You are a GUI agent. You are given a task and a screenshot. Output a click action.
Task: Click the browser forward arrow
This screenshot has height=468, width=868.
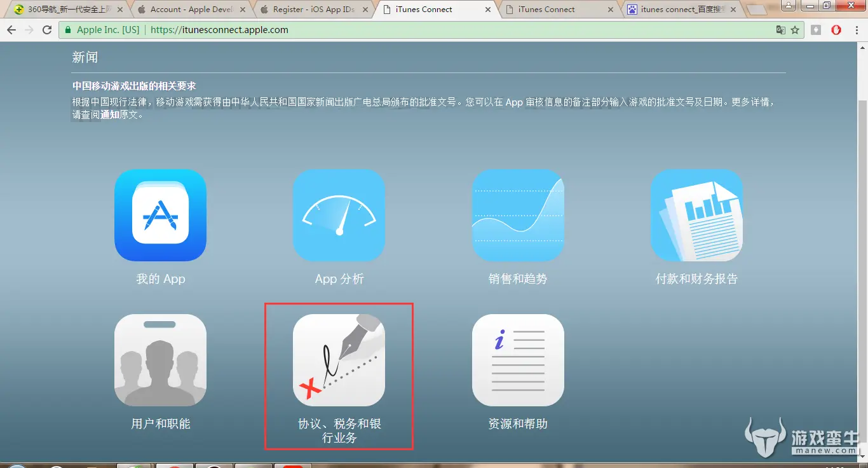29,30
